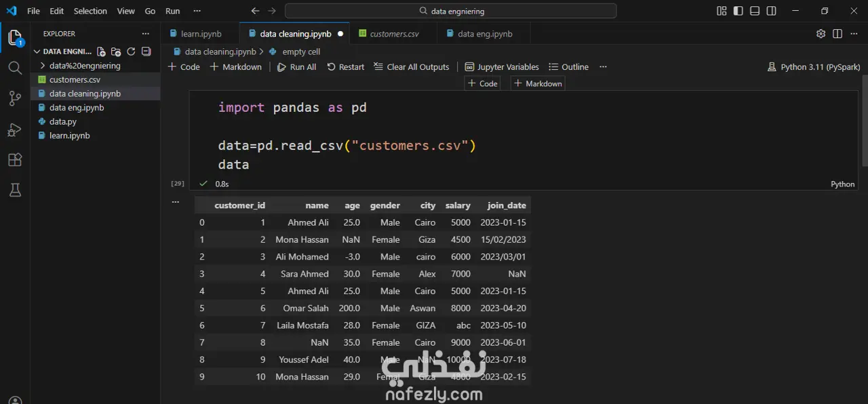This screenshot has height=404, width=868.
Task: Open the Source Control view icon
Action: pos(15,98)
